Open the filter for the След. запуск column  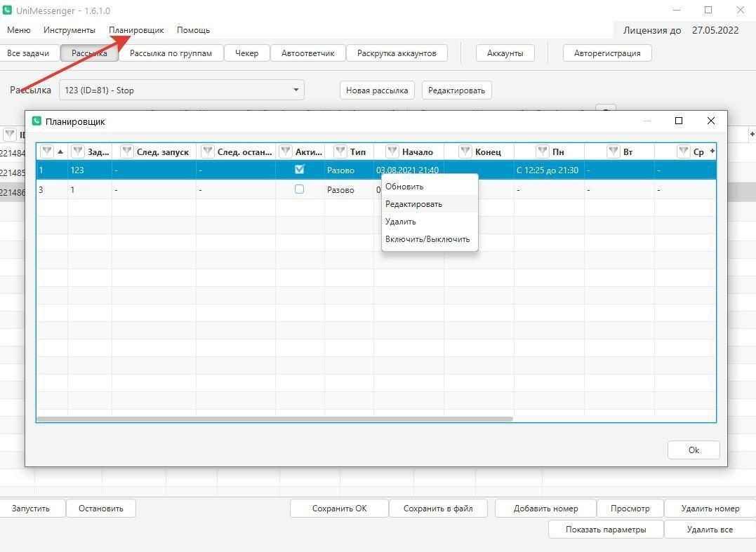point(127,152)
